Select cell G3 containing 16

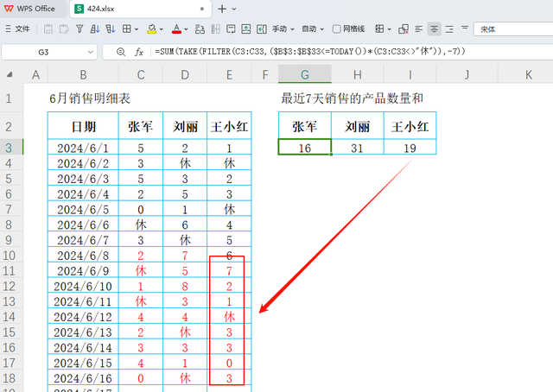click(305, 148)
